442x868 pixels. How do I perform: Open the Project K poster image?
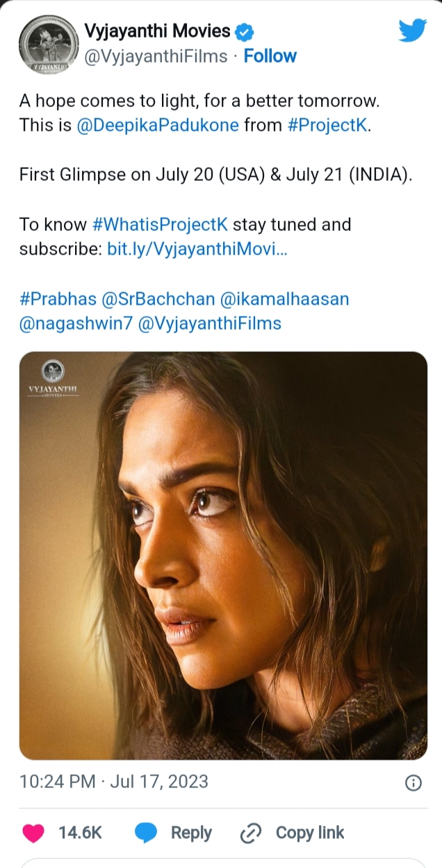223,555
